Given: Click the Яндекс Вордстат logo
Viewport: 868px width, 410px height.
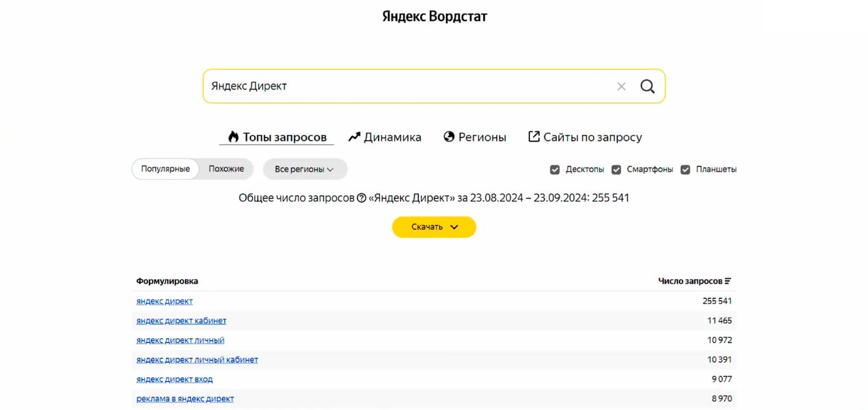Looking at the screenshot, I should pos(434,16).
